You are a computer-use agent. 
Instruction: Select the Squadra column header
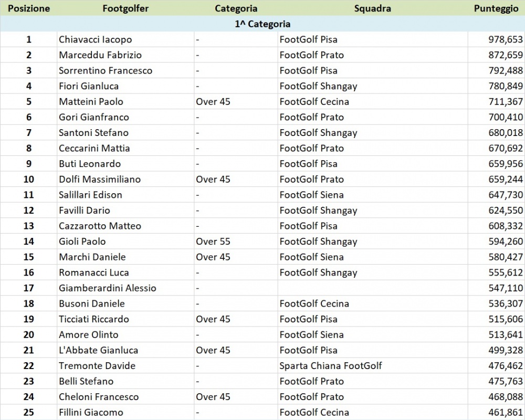373,8
